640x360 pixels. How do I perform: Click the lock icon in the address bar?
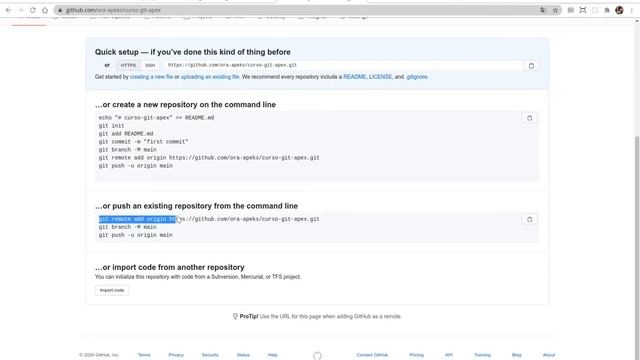(60, 10)
